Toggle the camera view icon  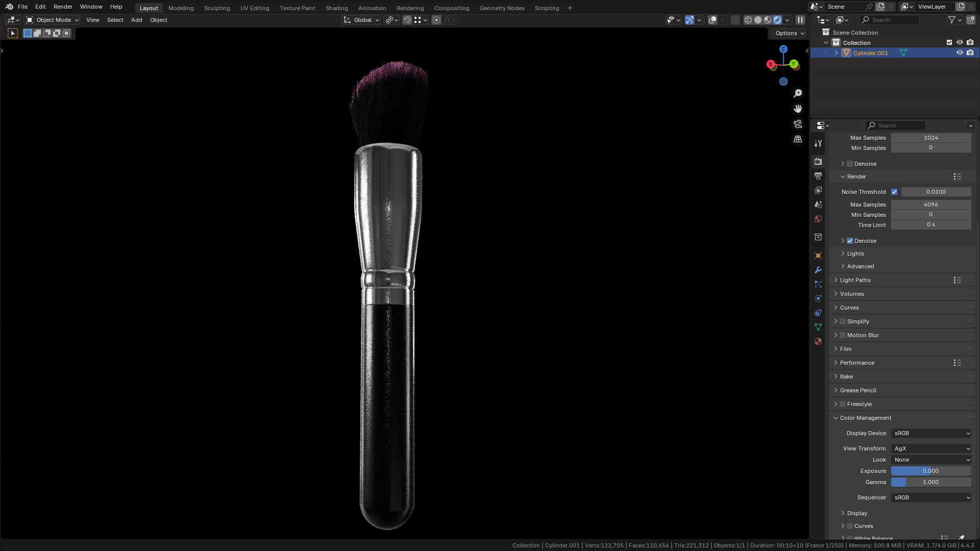tap(798, 124)
